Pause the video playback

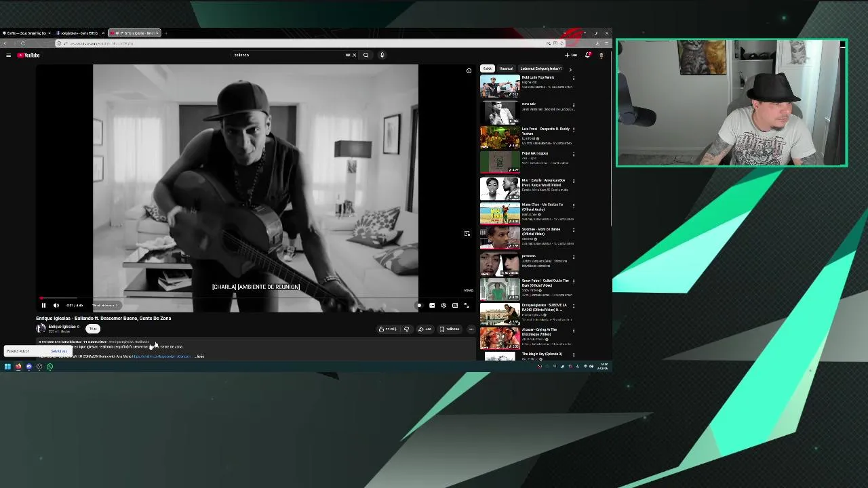[x=43, y=306]
